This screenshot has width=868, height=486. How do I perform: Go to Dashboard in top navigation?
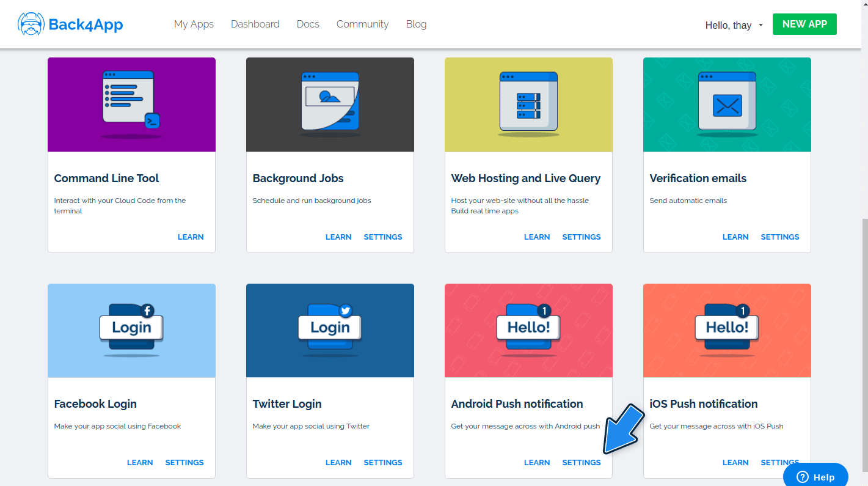(255, 24)
